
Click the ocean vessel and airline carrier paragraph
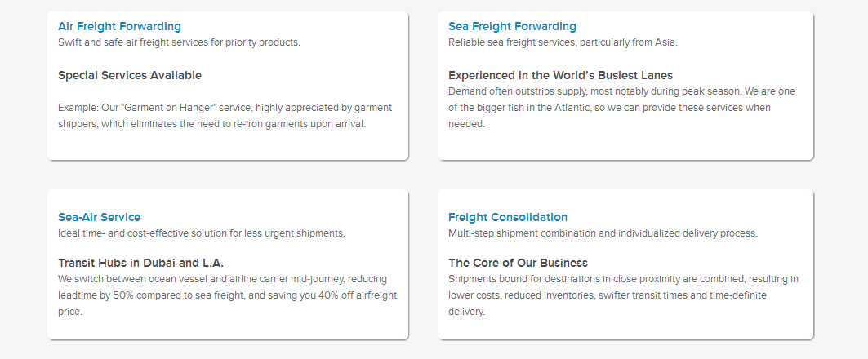227,295
